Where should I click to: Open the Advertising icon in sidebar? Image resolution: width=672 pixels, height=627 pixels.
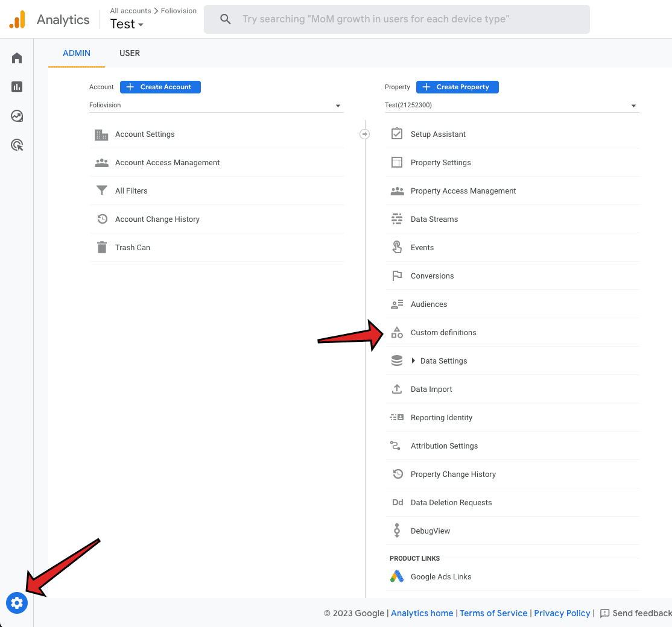(x=17, y=145)
